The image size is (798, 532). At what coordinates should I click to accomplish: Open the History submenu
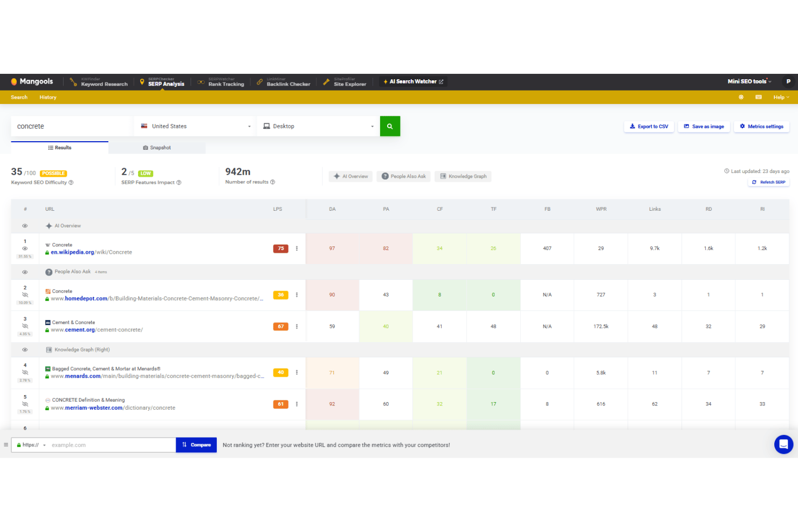[x=47, y=98]
